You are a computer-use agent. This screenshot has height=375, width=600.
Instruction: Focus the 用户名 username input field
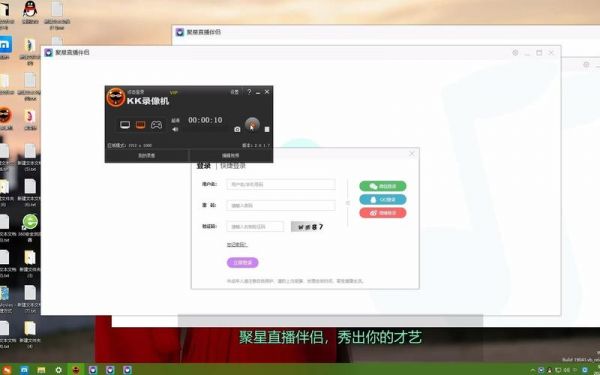(281, 184)
